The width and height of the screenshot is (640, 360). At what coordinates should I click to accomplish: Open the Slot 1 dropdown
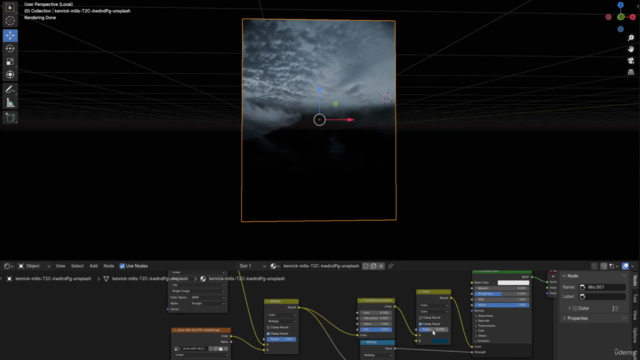click(x=252, y=266)
